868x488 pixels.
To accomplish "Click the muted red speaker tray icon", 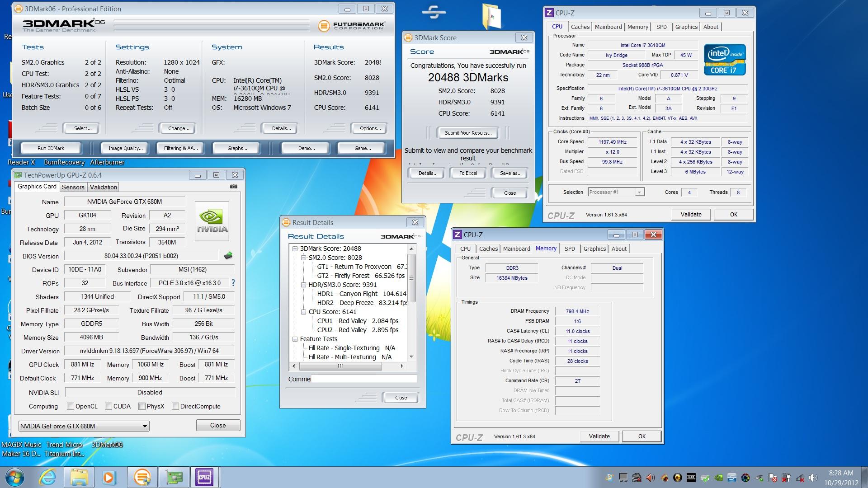I will coord(650,478).
